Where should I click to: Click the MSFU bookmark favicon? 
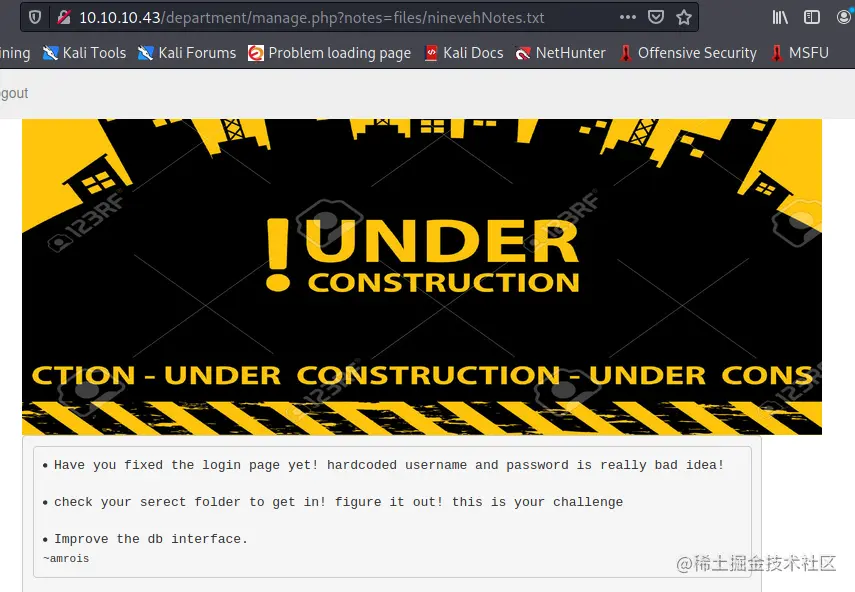[776, 53]
